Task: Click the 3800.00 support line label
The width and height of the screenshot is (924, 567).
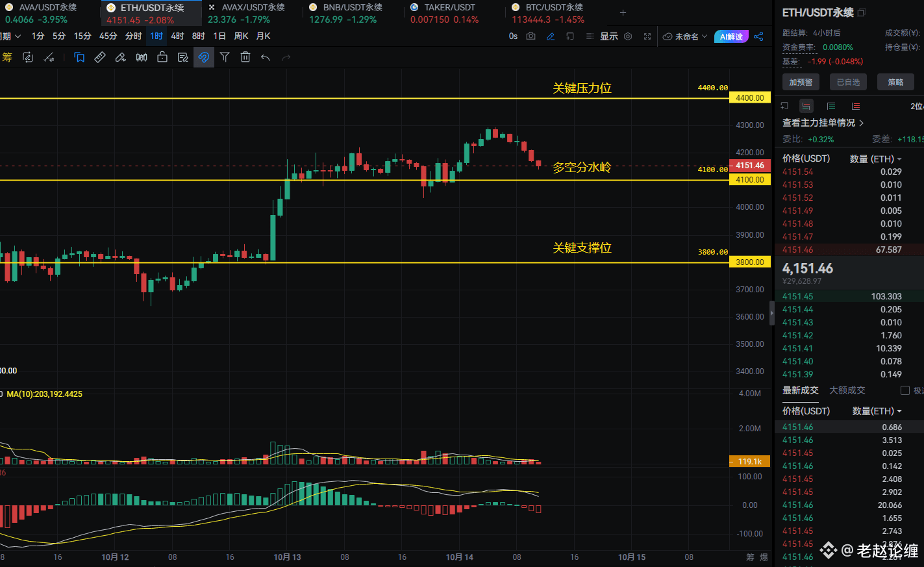Action: 749,262
